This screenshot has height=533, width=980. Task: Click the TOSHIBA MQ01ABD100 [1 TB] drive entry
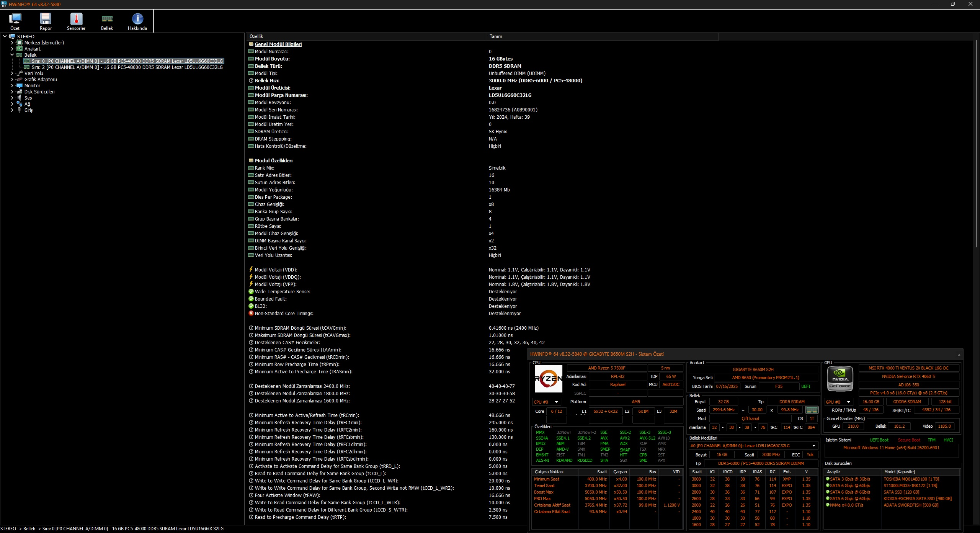(911, 479)
